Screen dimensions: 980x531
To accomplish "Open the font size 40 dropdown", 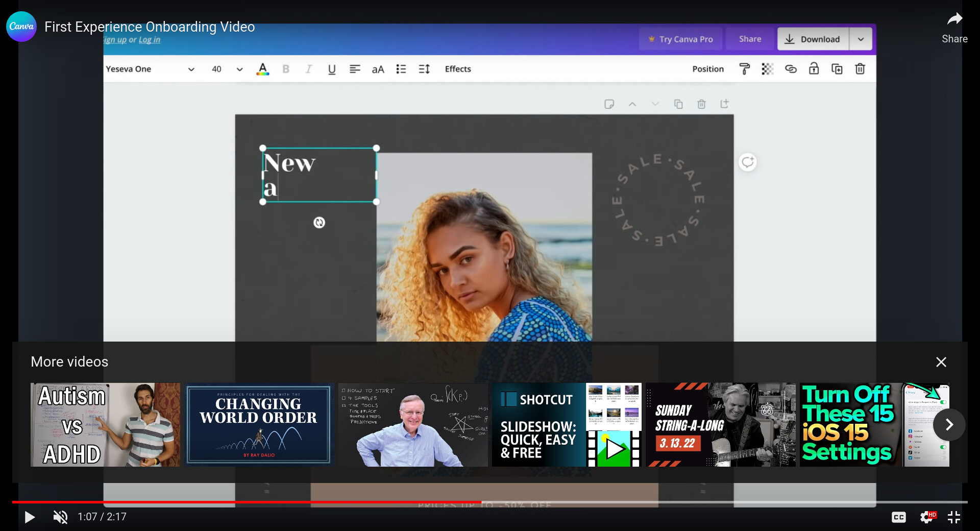I will click(x=239, y=69).
